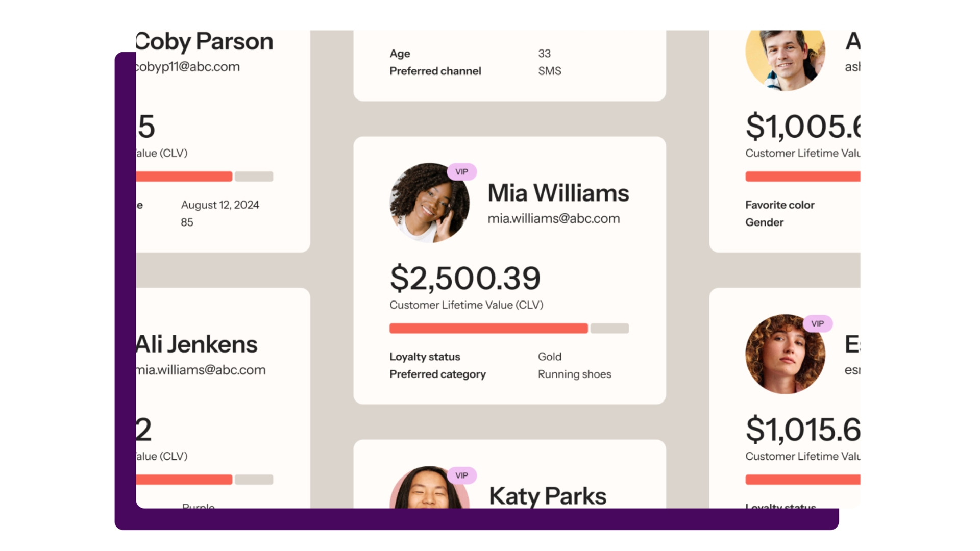
Task: Click the SMS preferred channel value
Action: pyautogui.click(x=549, y=71)
